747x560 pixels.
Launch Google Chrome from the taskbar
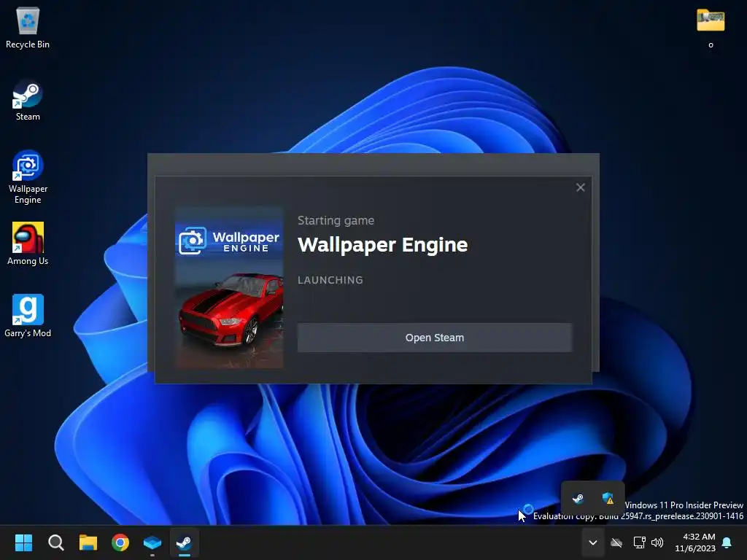pos(120,542)
